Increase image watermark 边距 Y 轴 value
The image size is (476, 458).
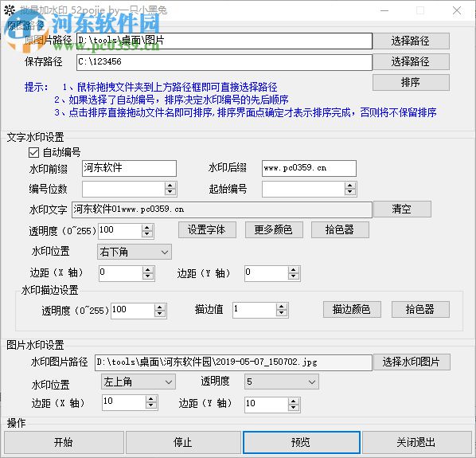(293, 401)
